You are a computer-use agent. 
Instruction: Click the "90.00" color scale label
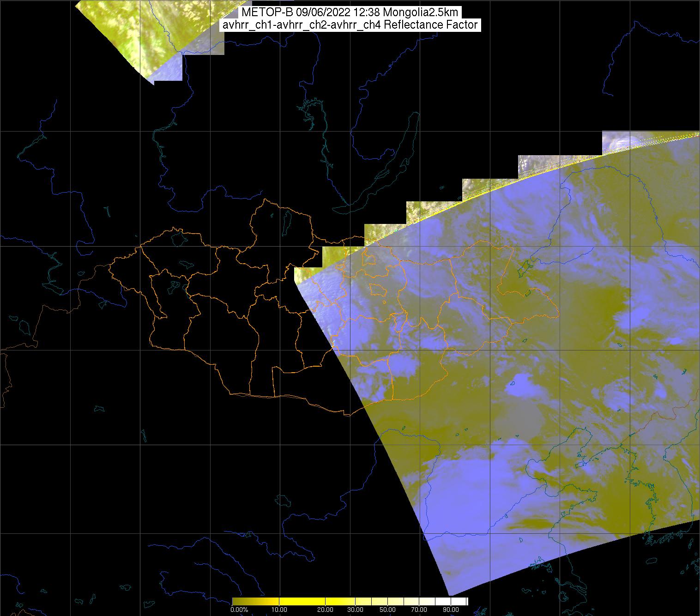451,610
